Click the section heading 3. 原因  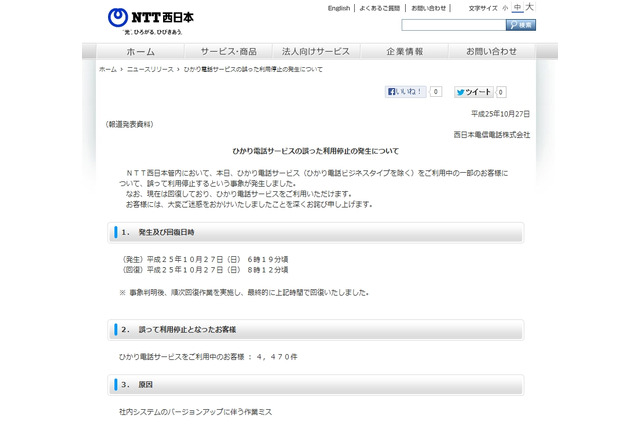point(316,385)
